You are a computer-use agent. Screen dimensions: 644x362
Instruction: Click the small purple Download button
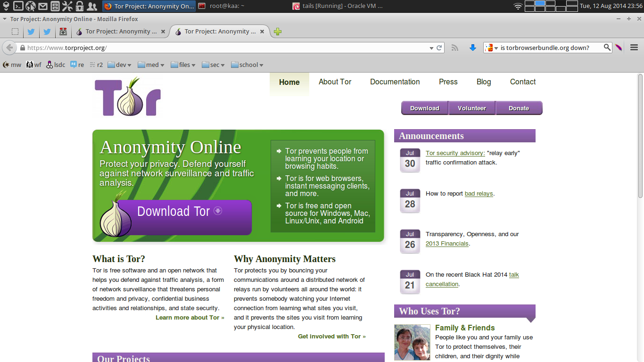click(x=425, y=108)
